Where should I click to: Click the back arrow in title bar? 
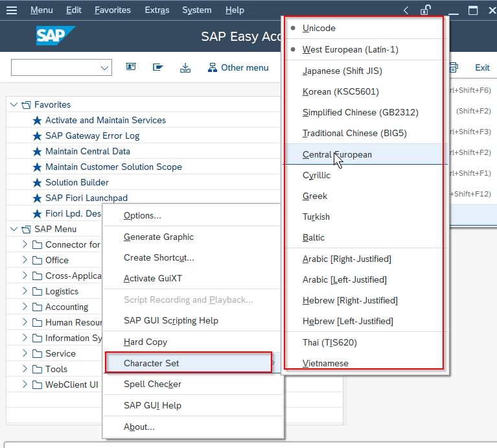(406, 10)
